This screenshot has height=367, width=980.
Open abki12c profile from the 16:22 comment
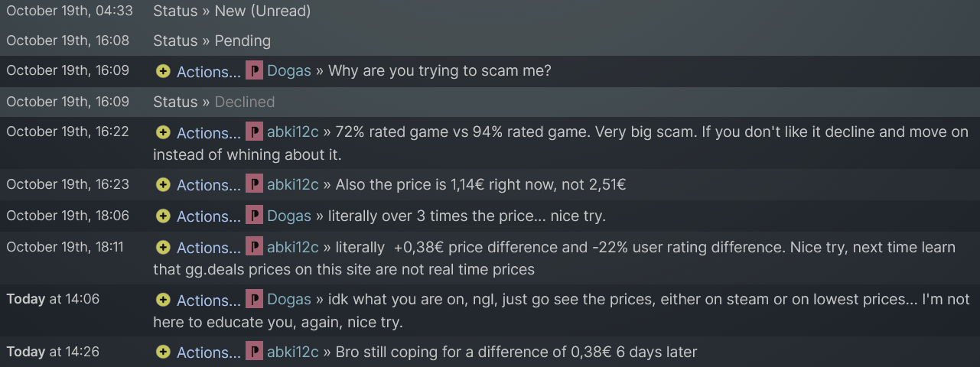tap(292, 132)
